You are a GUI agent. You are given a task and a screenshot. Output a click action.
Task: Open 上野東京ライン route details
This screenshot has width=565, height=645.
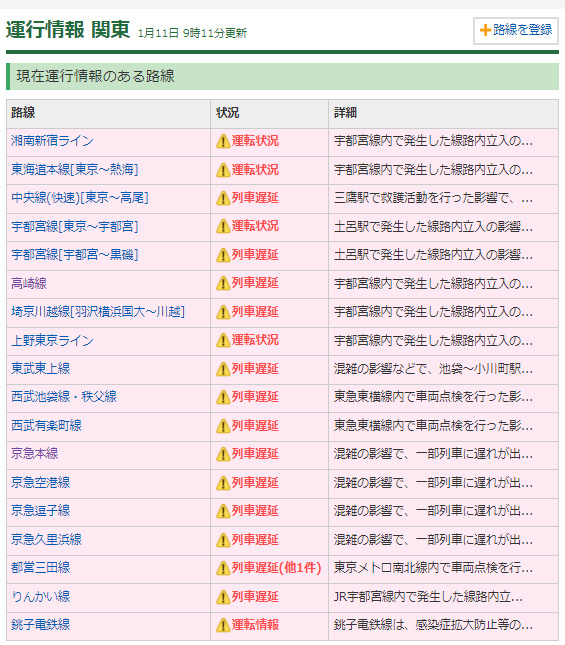coord(52,341)
